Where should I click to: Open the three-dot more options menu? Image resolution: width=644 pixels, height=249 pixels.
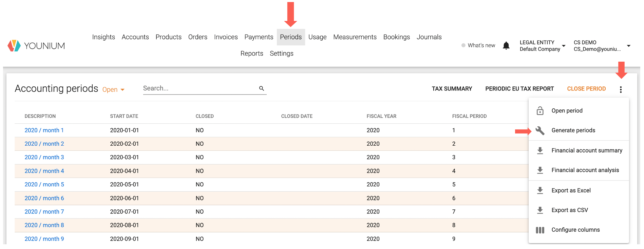621,89
